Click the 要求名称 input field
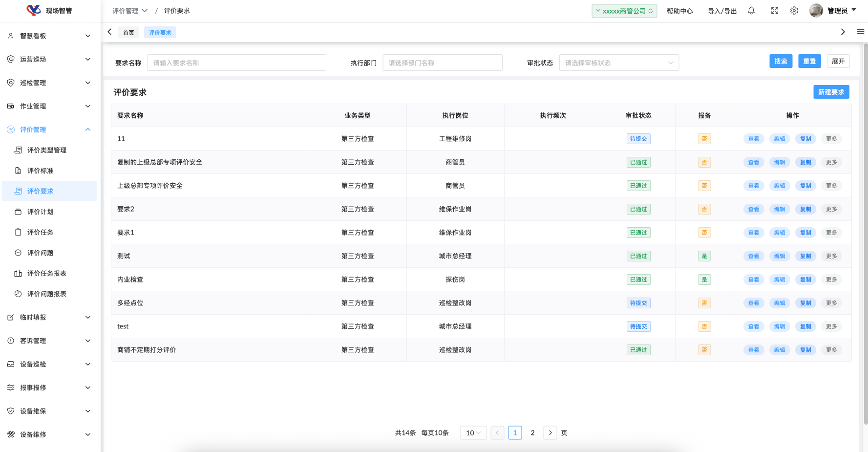 [x=236, y=63]
